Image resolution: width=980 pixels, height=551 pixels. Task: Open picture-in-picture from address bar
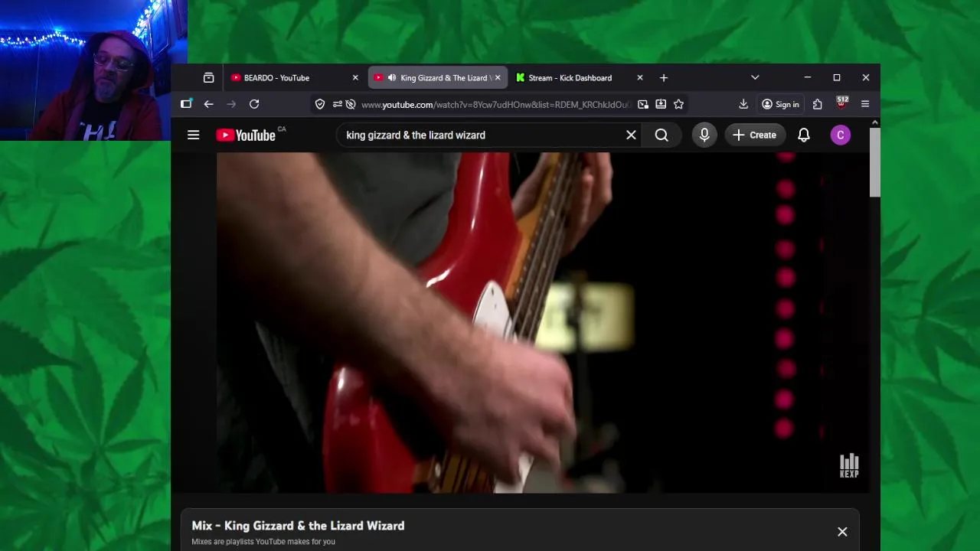coord(643,104)
